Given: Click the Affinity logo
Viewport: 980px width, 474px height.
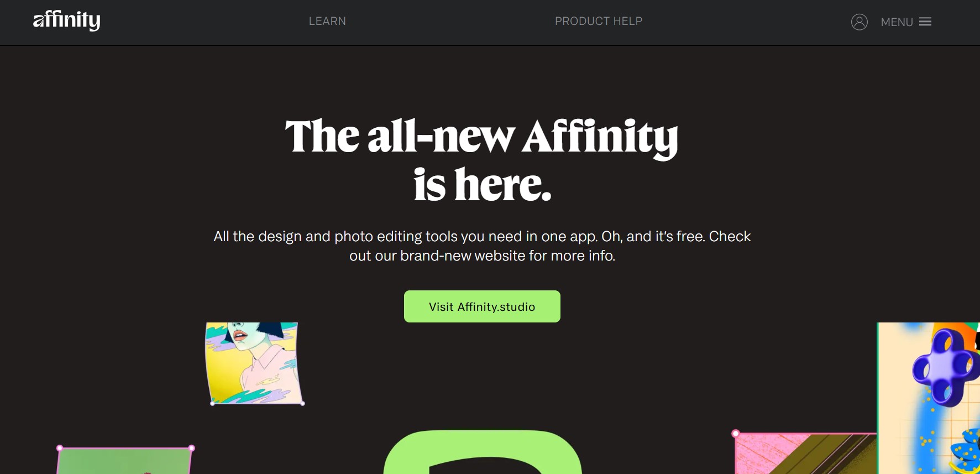Looking at the screenshot, I should (x=67, y=20).
